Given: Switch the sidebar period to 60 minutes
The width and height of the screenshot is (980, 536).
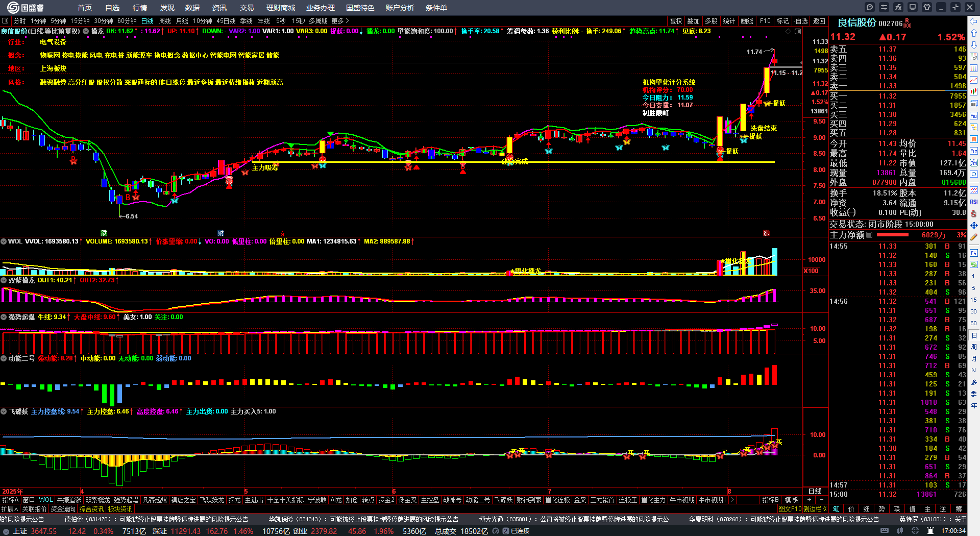Looking at the screenshot, I should pos(974,323).
